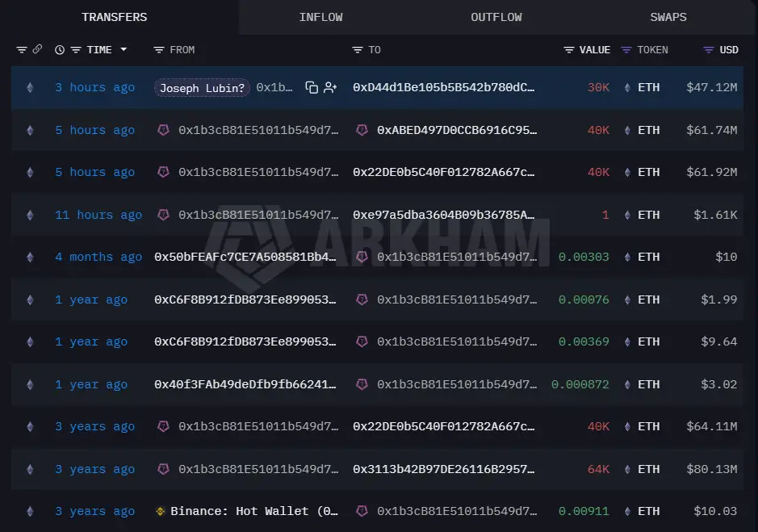The image size is (758, 532).
Task: Click sender entity icon in $61.74M row
Action: [163, 130]
